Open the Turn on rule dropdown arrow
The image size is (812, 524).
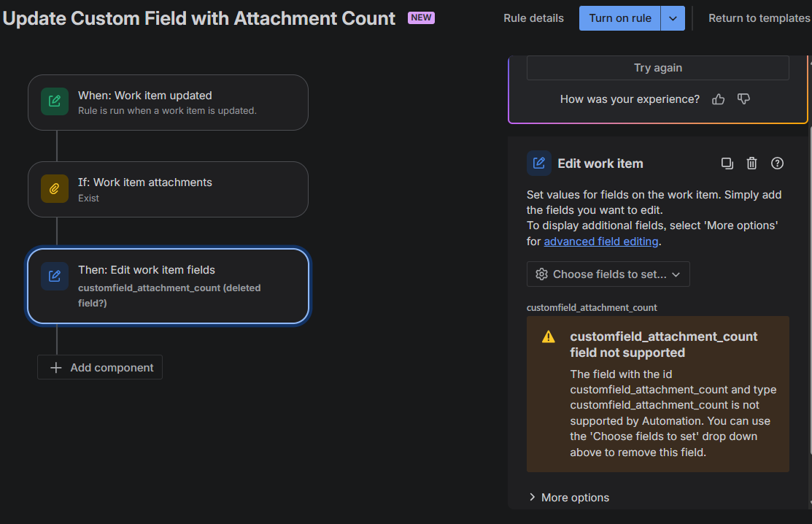[x=673, y=18]
